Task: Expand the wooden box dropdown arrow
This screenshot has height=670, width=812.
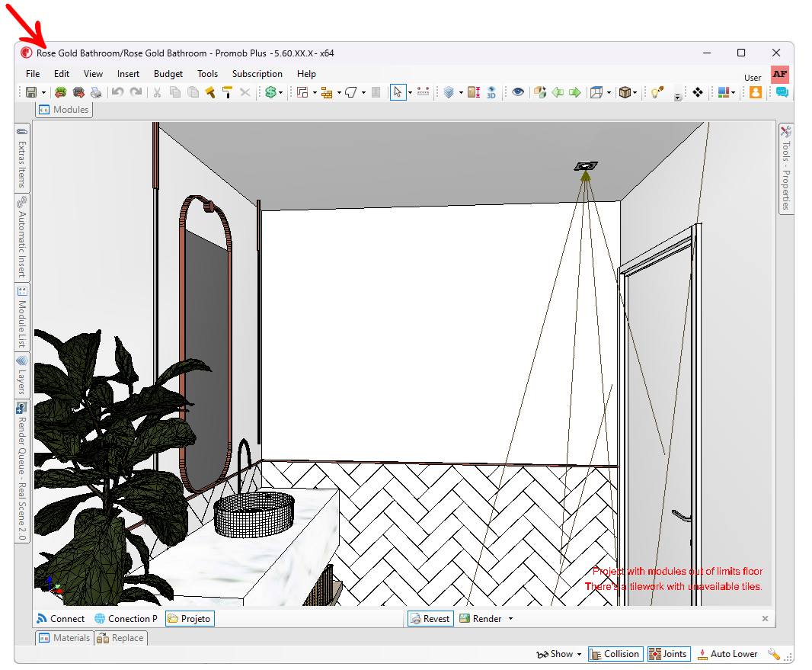Action: coord(635,93)
